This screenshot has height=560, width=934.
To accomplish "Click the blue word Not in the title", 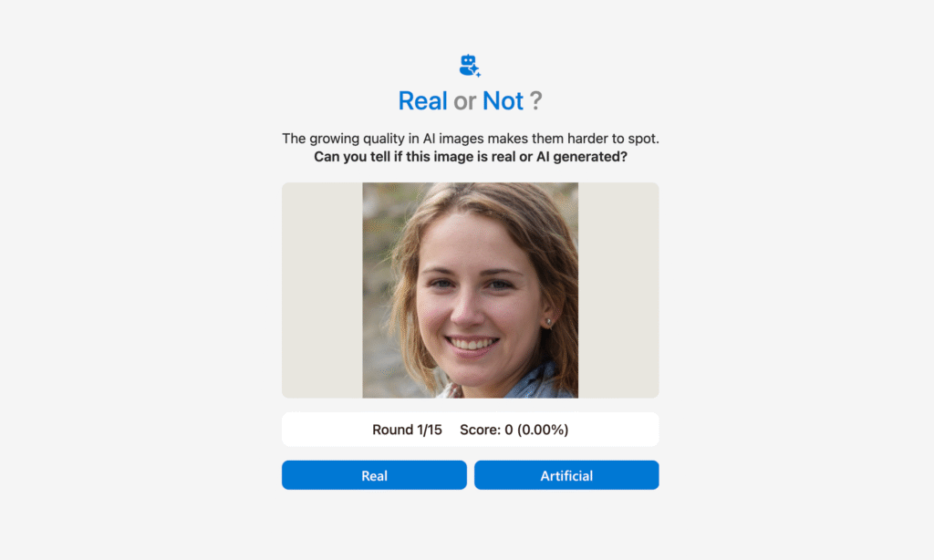I will point(503,100).
